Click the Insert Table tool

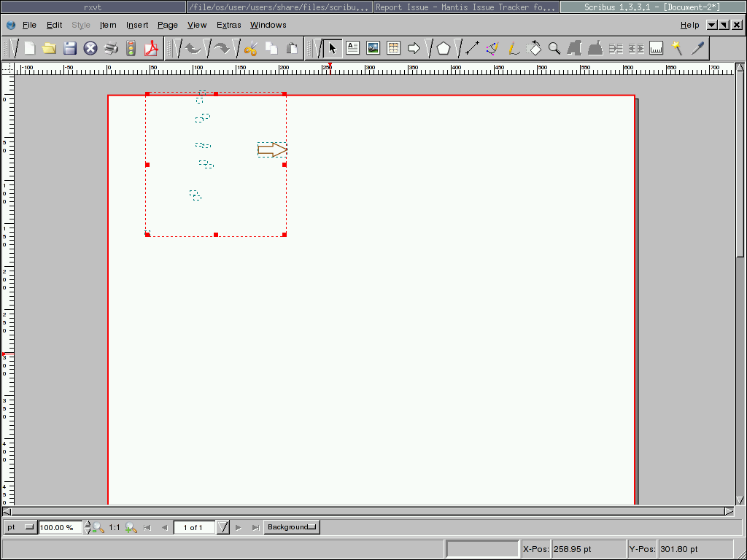point(394,49)
